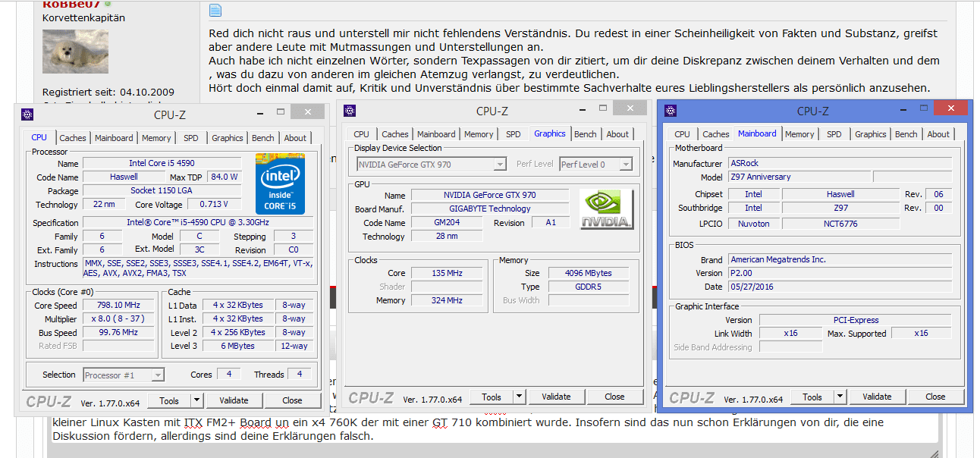The image size is (980, 458).
Task: Select About tab in right Mainboard window
Action: tap(938, 134)
